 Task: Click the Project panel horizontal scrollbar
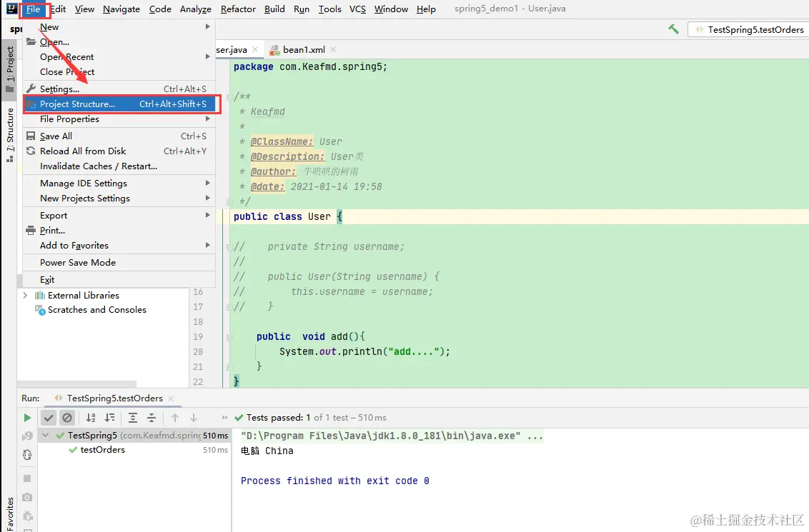(x=76, y=384)
